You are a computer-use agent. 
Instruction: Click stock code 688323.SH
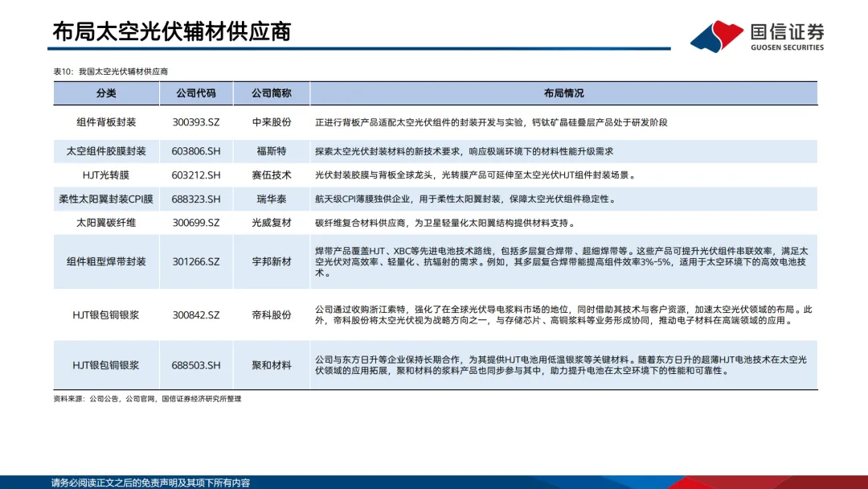coord(196,199)
